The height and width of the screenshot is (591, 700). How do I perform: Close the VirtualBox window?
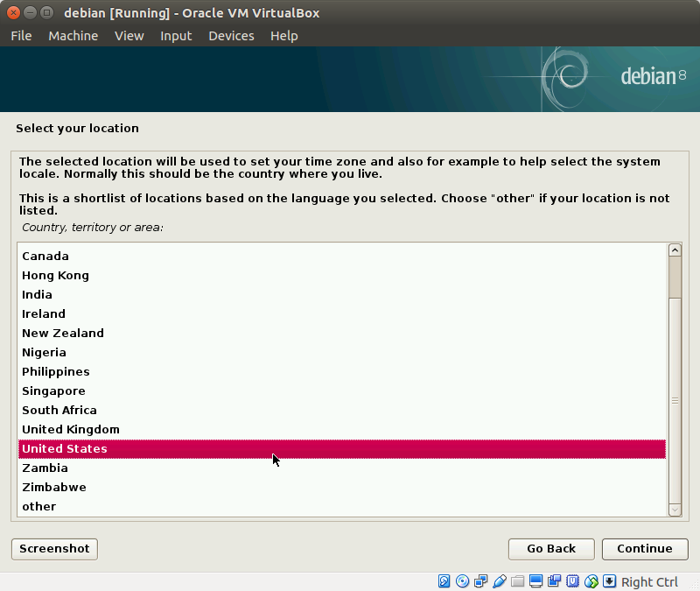click(x=13, y=12)
